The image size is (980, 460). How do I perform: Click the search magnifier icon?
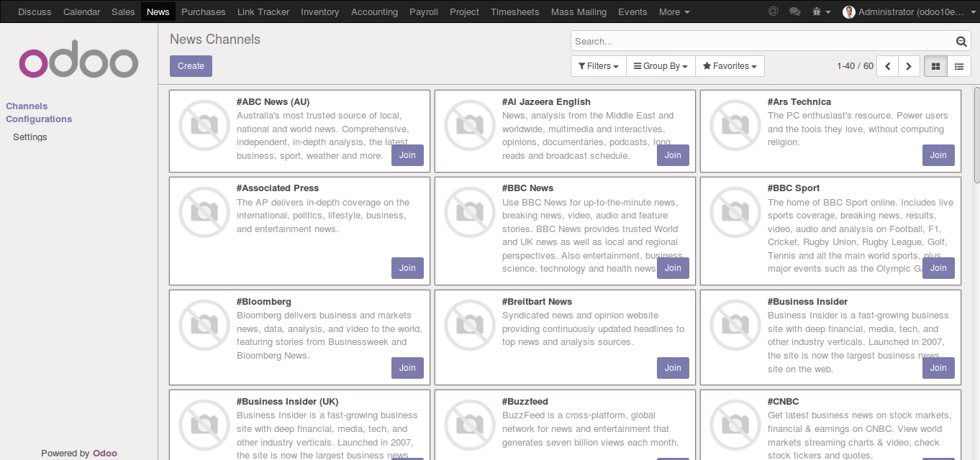(x=961, y=42)
